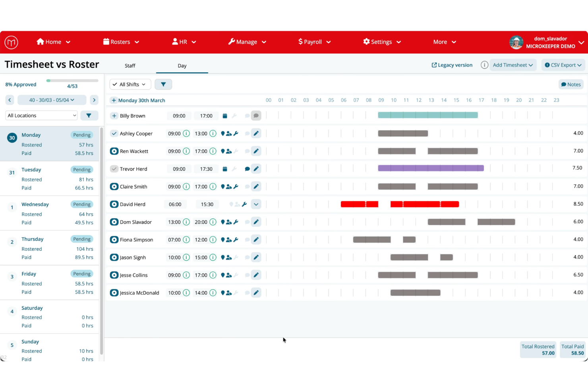Open the All Locations dropdown

coord(41,116)
